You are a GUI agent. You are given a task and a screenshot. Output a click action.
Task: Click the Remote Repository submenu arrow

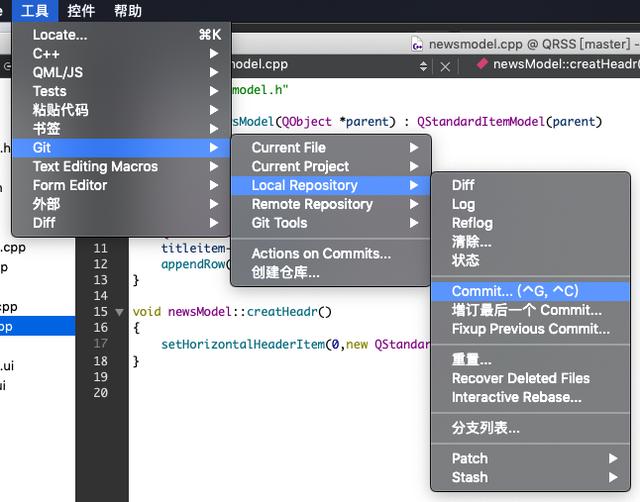(414, 204)
